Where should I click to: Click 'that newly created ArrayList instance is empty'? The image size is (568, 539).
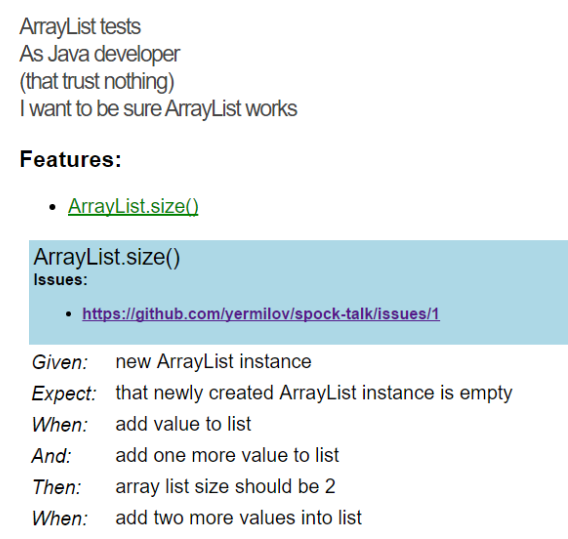tap(314, 393)
